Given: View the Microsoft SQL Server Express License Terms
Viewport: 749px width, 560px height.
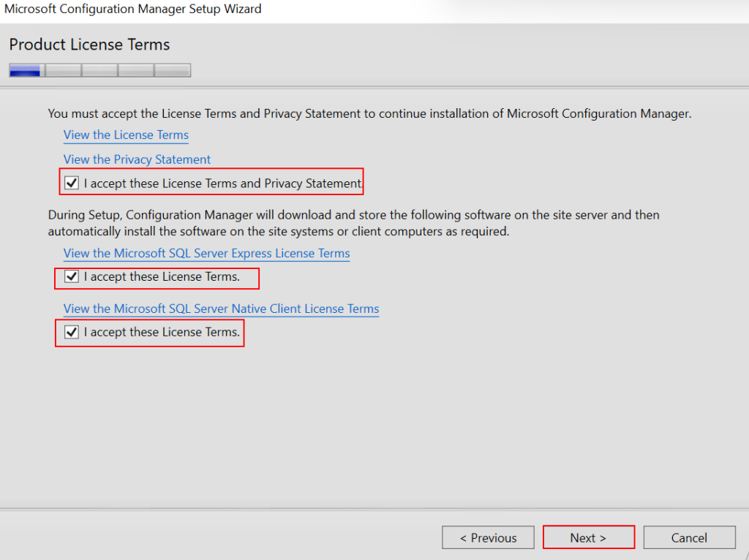Looking at the screenshot, I should click(x=206, y=254).
